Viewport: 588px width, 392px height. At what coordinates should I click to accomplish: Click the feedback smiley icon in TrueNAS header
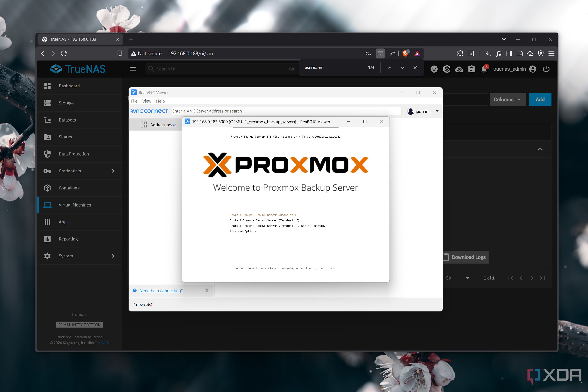click(x=434, y=69)
